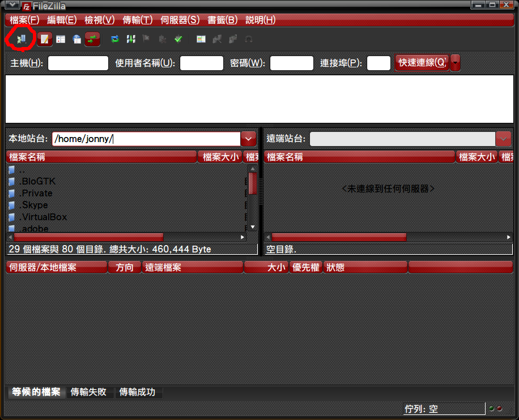Open the local site path dropdown

(x=248, y=138)
